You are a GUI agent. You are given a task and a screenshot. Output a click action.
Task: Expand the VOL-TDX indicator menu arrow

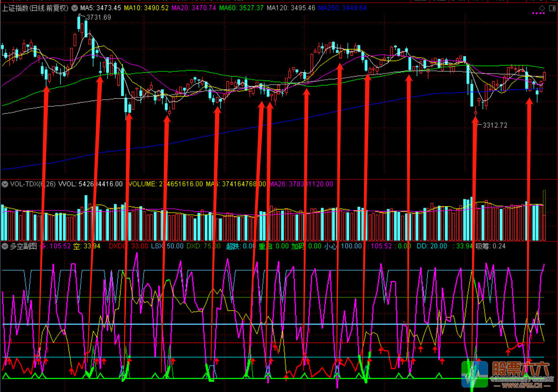click(x=5, y=184)
